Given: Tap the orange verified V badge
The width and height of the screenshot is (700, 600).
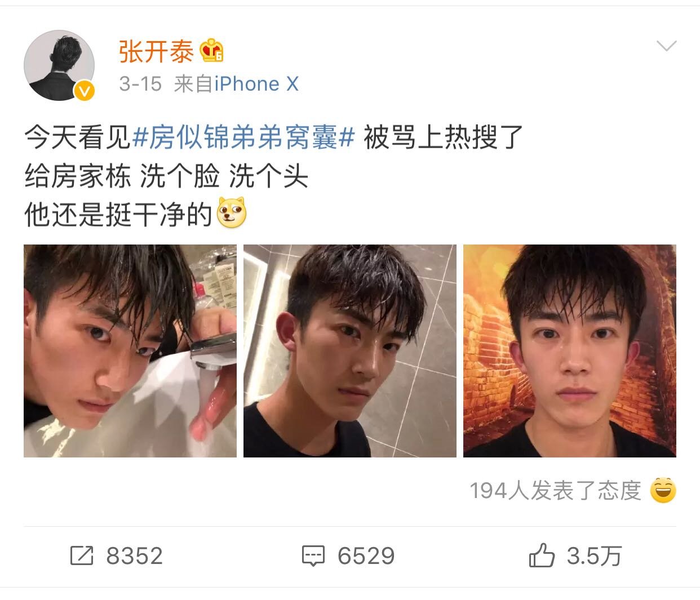Looking at the screenshot, I should click(x=85, y=90).
